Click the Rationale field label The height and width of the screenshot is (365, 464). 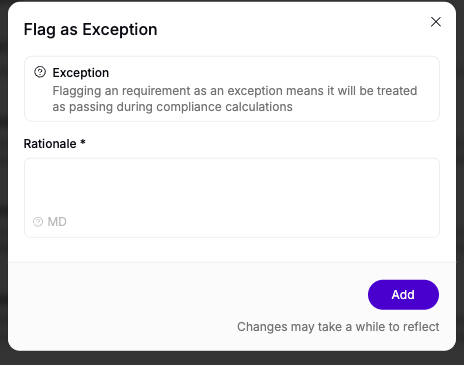click(50, 144)
